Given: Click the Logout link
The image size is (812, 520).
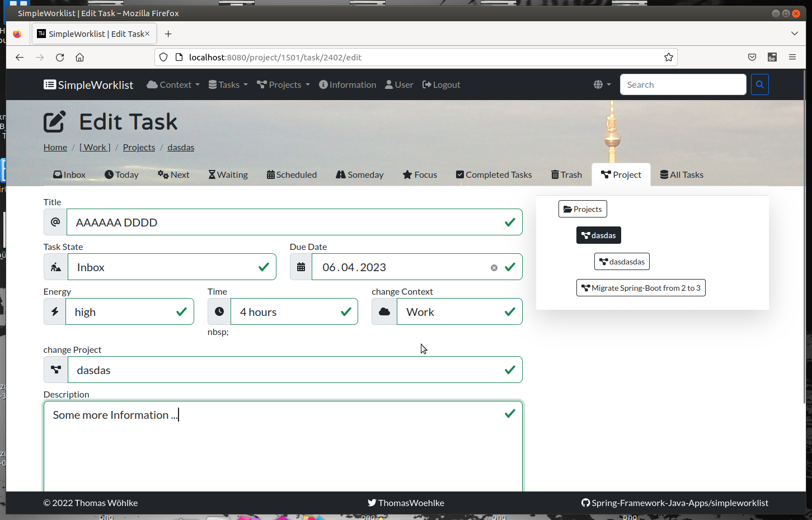Looking at the screenshot, I should [x=441, y=85].
